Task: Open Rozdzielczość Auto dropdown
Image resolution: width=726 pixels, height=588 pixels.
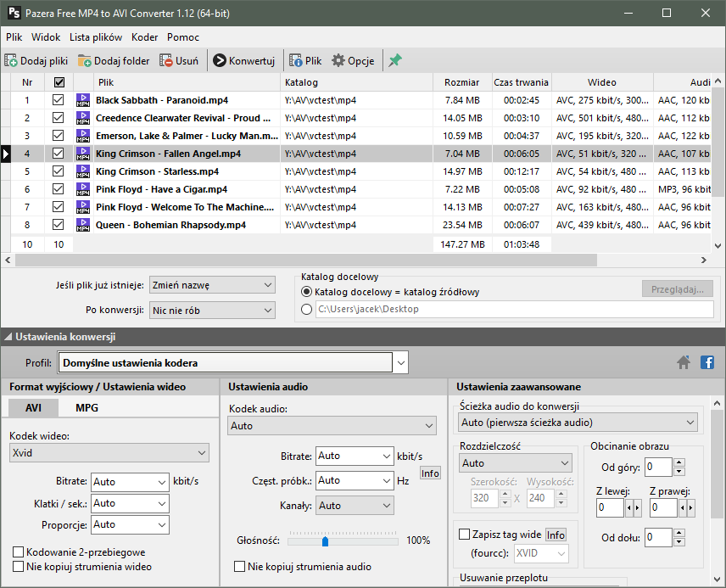Action: (516, 463)
